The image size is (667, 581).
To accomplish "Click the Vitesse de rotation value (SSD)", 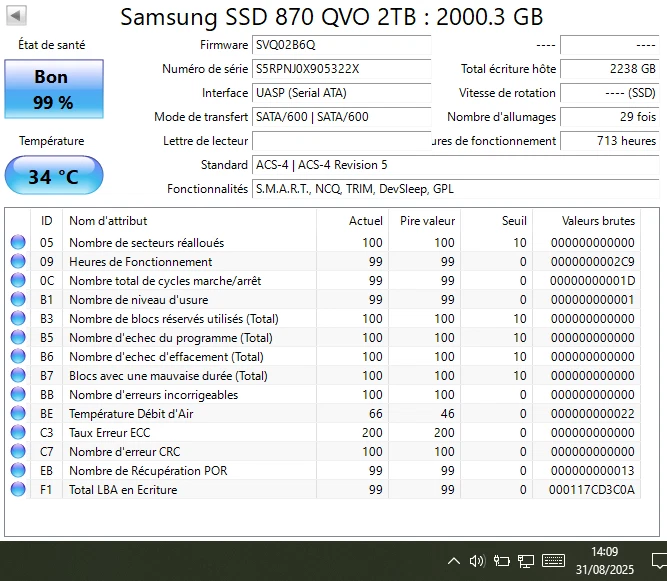I will pos(610,93).
